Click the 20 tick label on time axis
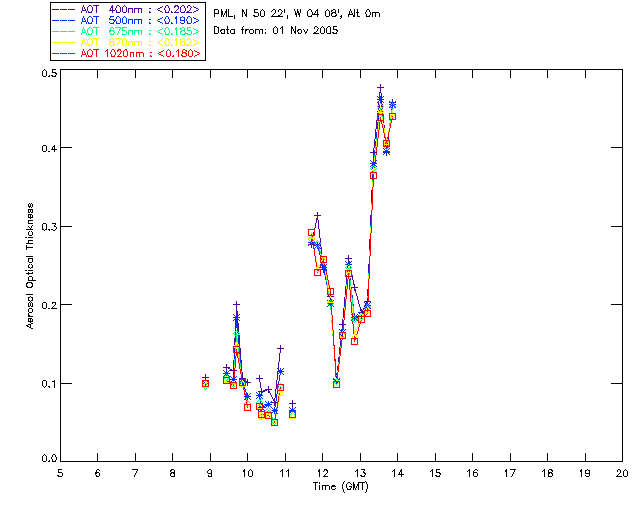Screen dimensions: 640x512 pyautogui.click(x=622, y=473)
